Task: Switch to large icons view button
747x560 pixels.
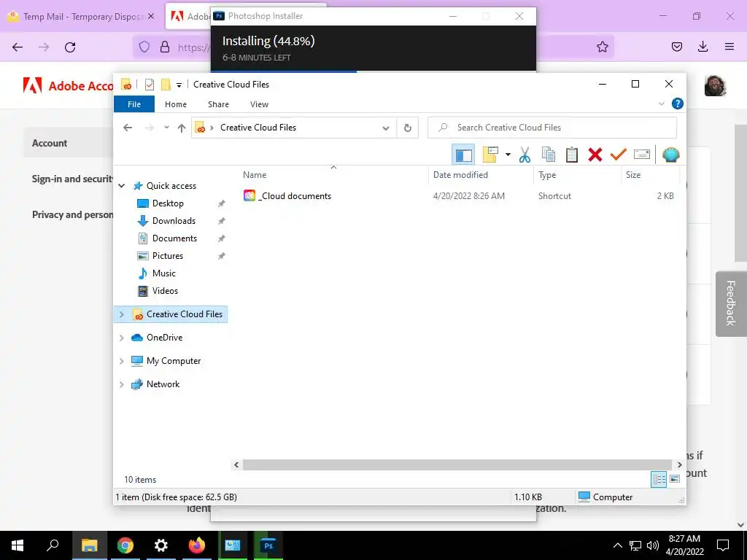Action: 675,479
